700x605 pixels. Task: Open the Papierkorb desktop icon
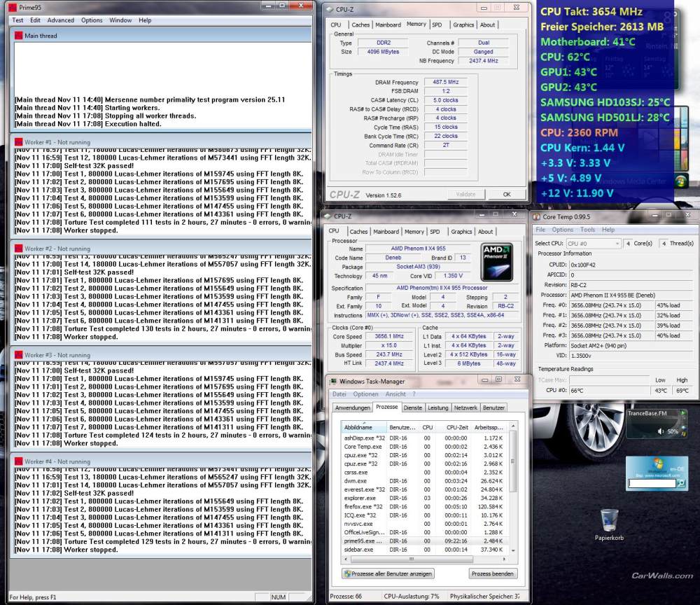(609, 524)
